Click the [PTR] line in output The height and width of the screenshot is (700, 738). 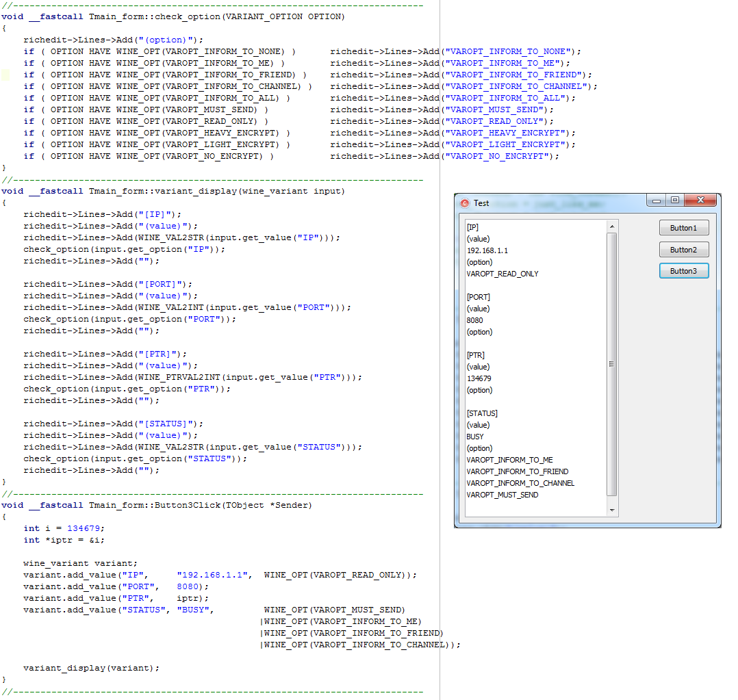tap(475, 355)
